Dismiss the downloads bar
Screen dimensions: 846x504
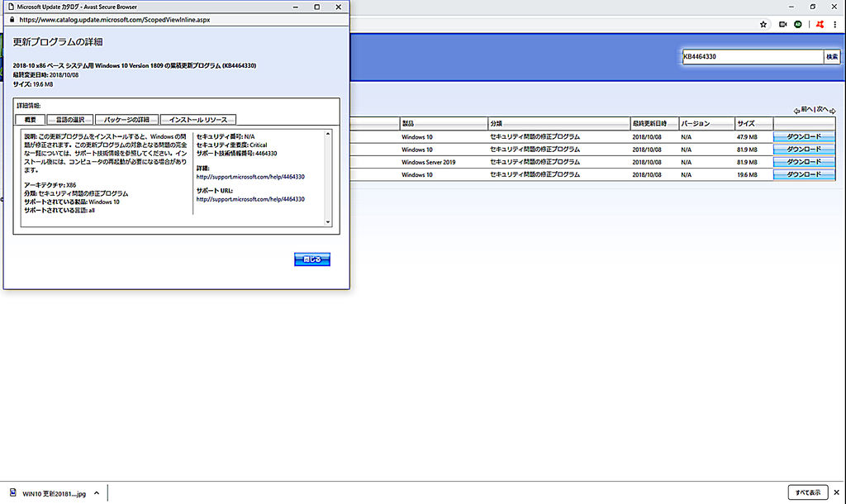[836, 492]
